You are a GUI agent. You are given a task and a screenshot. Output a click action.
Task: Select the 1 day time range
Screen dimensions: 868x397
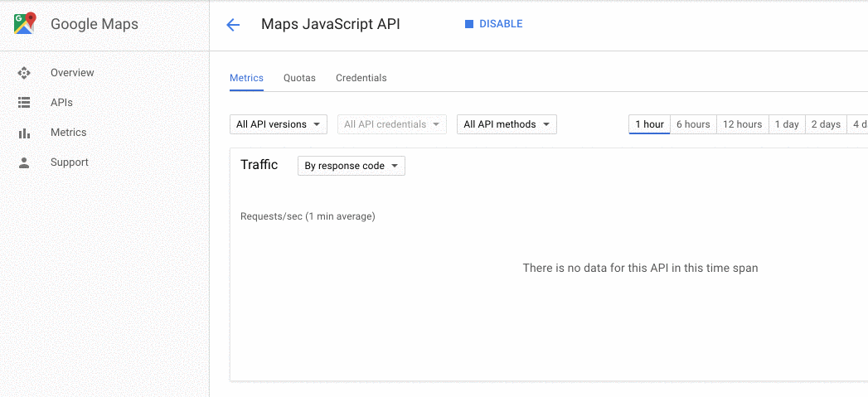pyautogui.click(x=787, y=124)
